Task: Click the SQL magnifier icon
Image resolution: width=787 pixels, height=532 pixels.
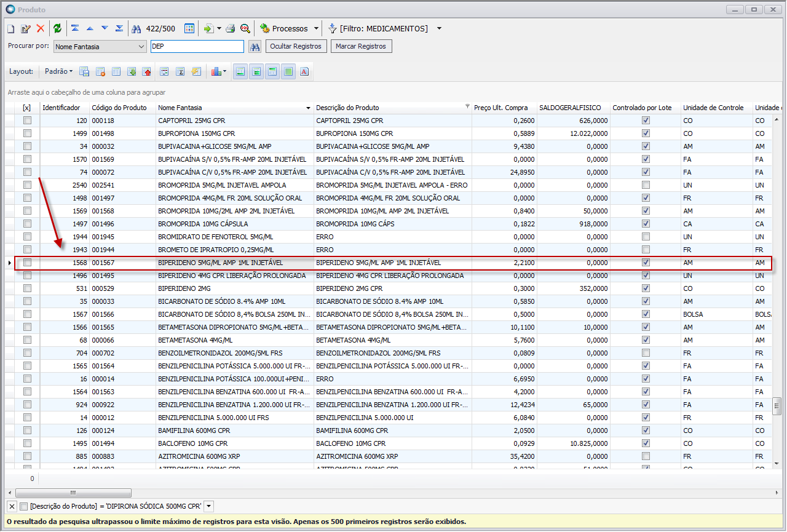Action: [245, 28]
